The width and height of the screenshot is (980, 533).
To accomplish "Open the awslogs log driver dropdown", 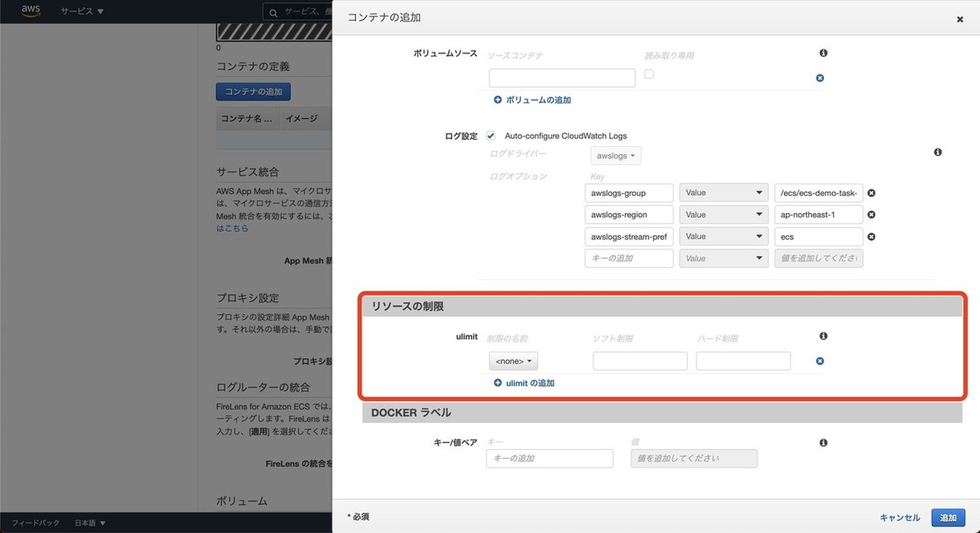I will coord(615,155).
